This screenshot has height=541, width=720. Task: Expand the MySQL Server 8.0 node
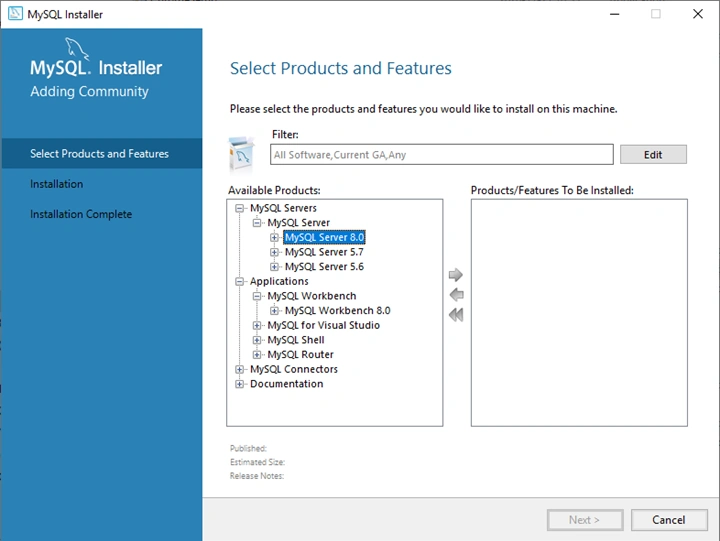click(x=274, y=237)
